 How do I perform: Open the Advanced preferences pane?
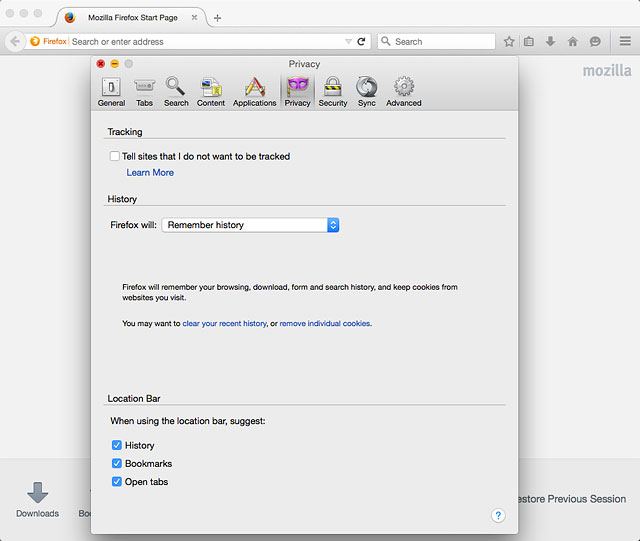(404, 92)
